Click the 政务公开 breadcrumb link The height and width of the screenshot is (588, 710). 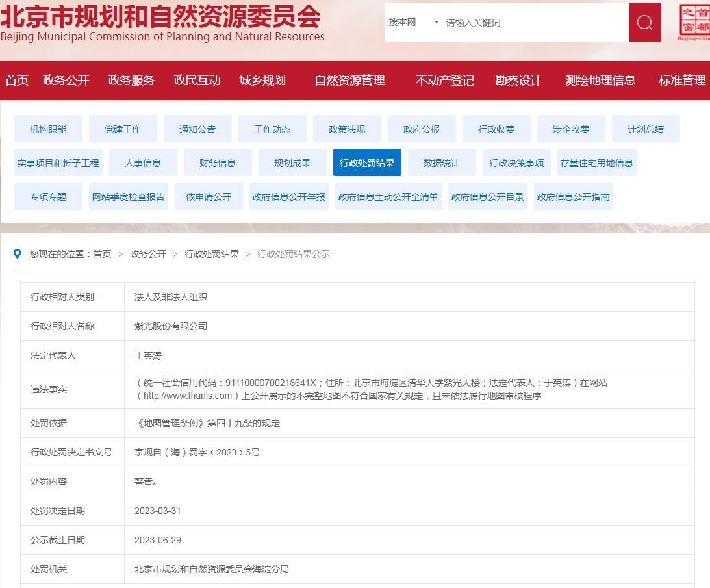click(147, 254)
